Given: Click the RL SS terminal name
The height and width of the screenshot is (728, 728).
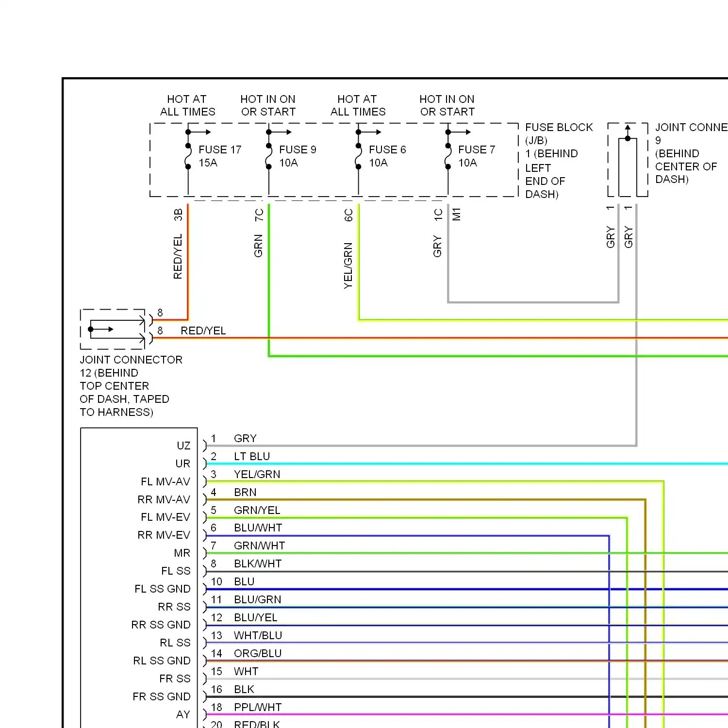Looking at the screenshot, I should tap(175, 643).
